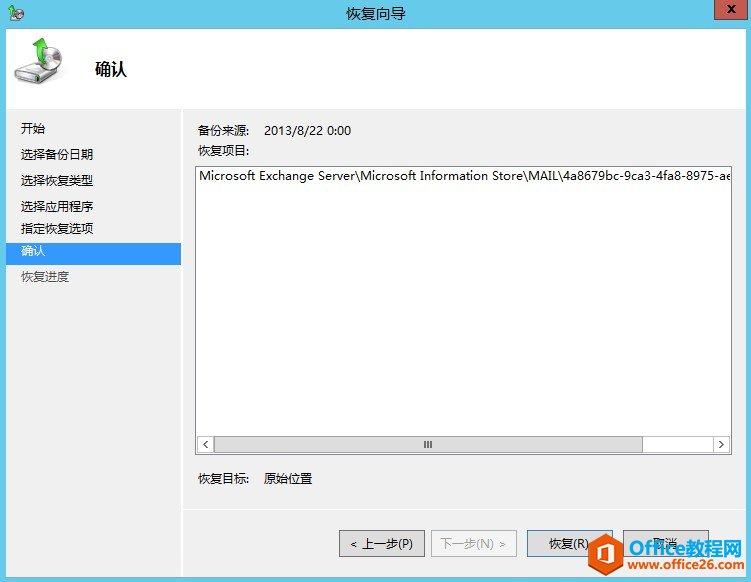Click the backup date 2013/8/22 0:00

[307, 131]
